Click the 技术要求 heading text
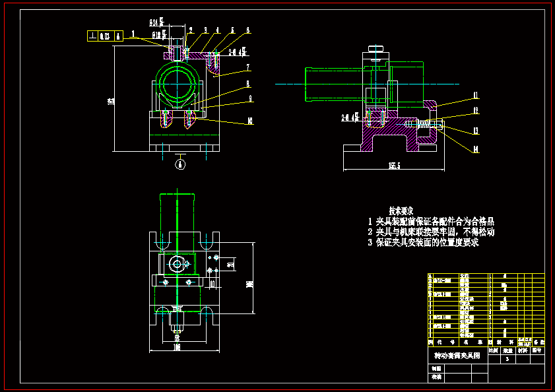The width and height of the screenshot is (555, 392). coord(401,210)
